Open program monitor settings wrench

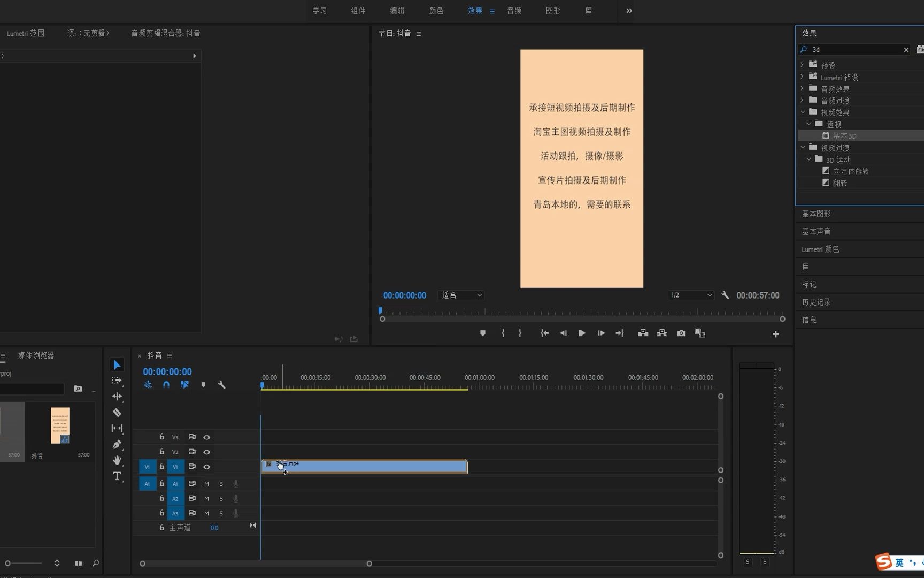click(725, 295)
